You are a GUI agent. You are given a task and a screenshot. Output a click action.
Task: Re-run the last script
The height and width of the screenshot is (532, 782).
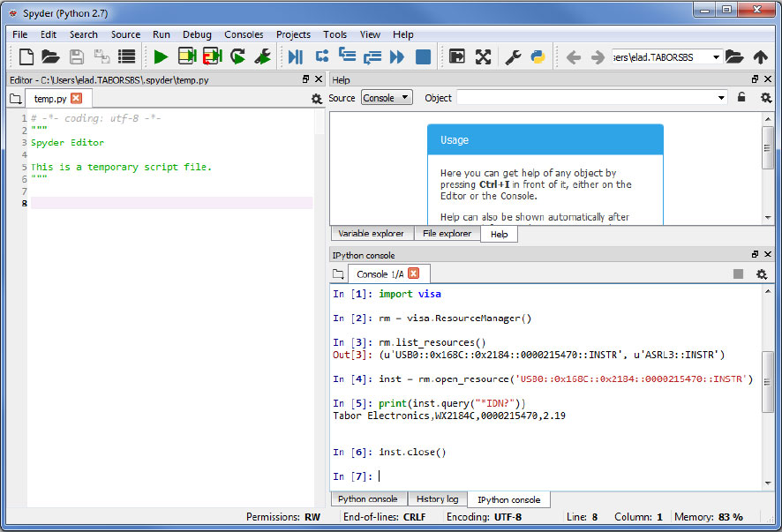click(x=238, y=56)
